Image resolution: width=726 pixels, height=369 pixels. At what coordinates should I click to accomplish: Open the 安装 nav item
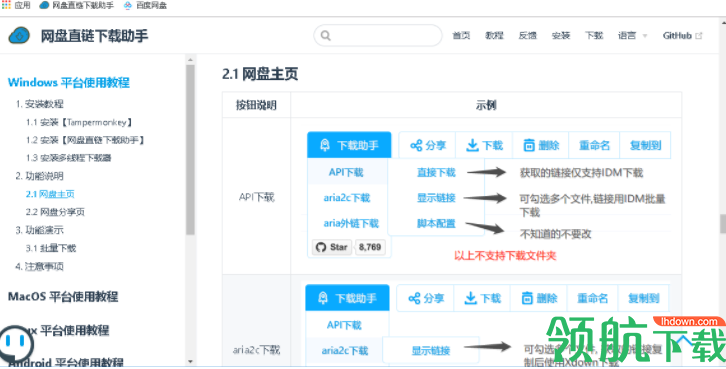[x=561, y=36]
